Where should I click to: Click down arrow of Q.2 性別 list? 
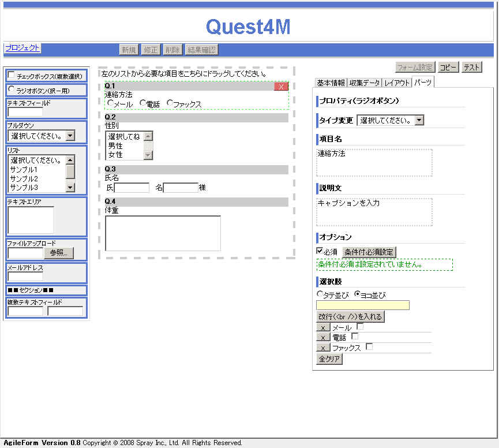click(148, 155)
